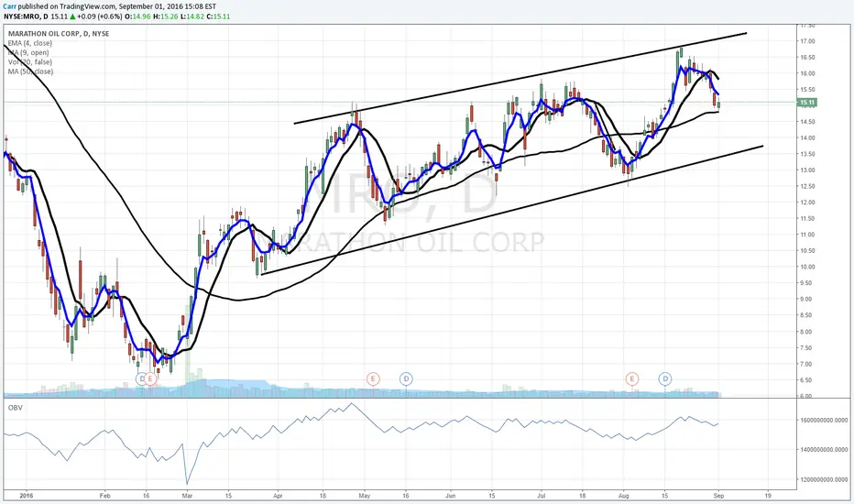Image resolution: width=854 pixels, height=504 pixels.
Task: Click the NYSE:MRO, D symbol header text
Action: pyautogui.click(x=26, y=16)
